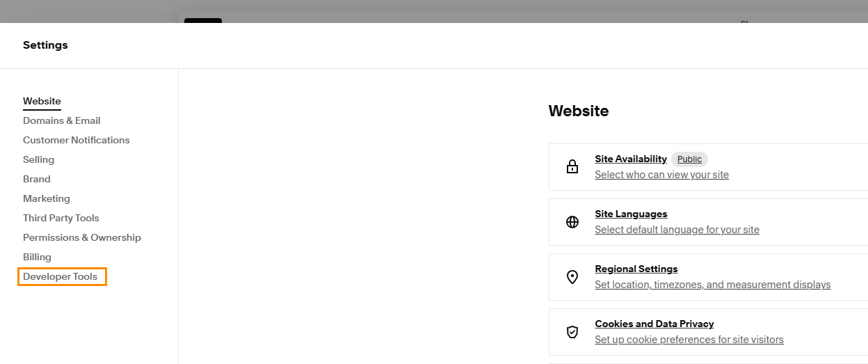Open Developer Tools in sidebar
Screen dimensions: 868x364
click(x=61, y=276)
